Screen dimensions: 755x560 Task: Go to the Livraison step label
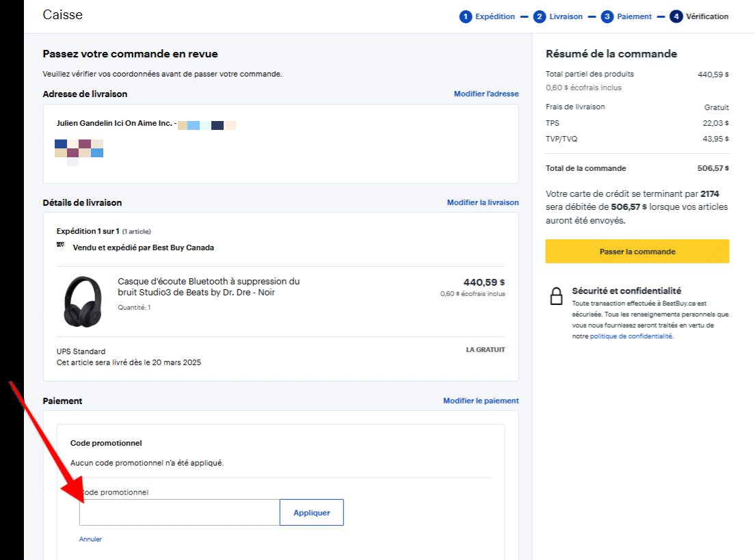coord(566,16)
